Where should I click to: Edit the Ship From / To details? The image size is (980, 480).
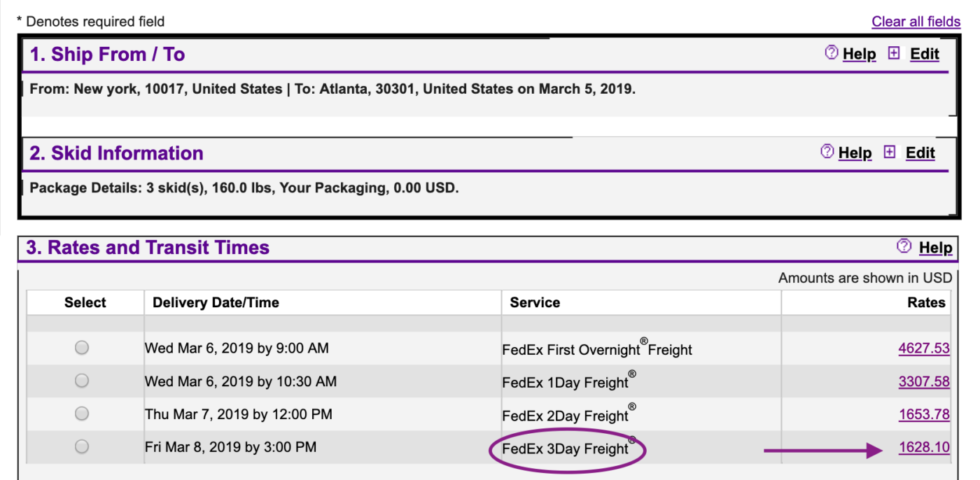925,53
